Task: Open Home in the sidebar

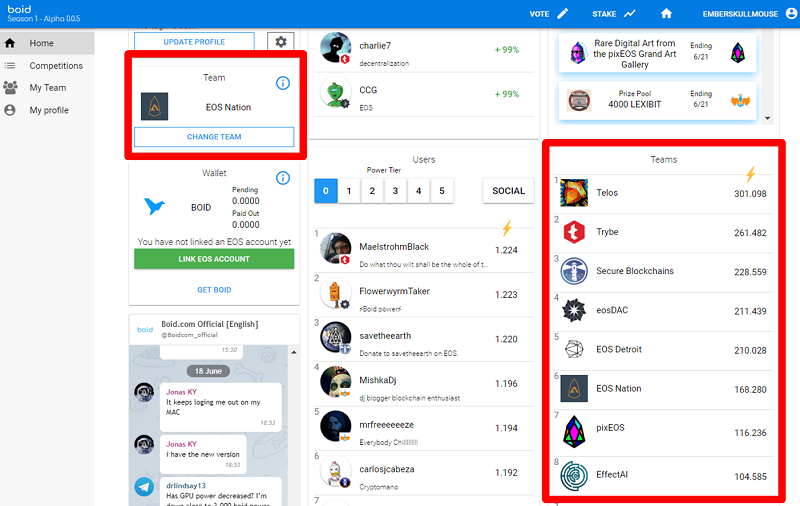Action: click(47, 43)
